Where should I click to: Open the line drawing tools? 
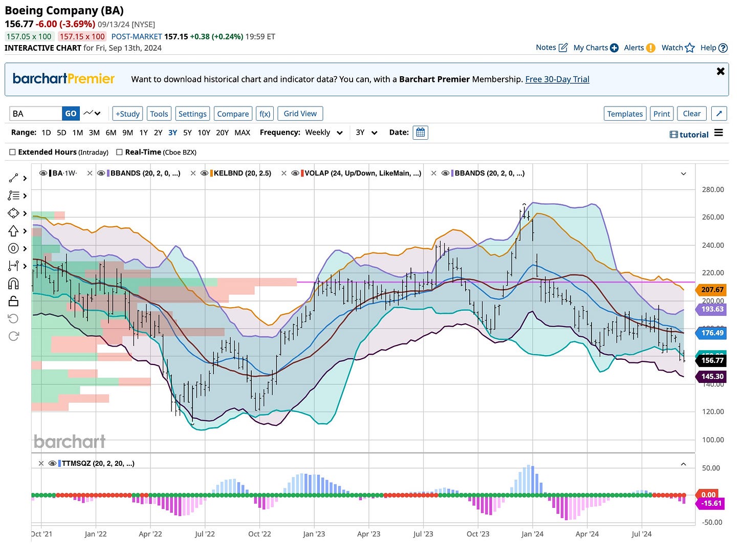14,178
